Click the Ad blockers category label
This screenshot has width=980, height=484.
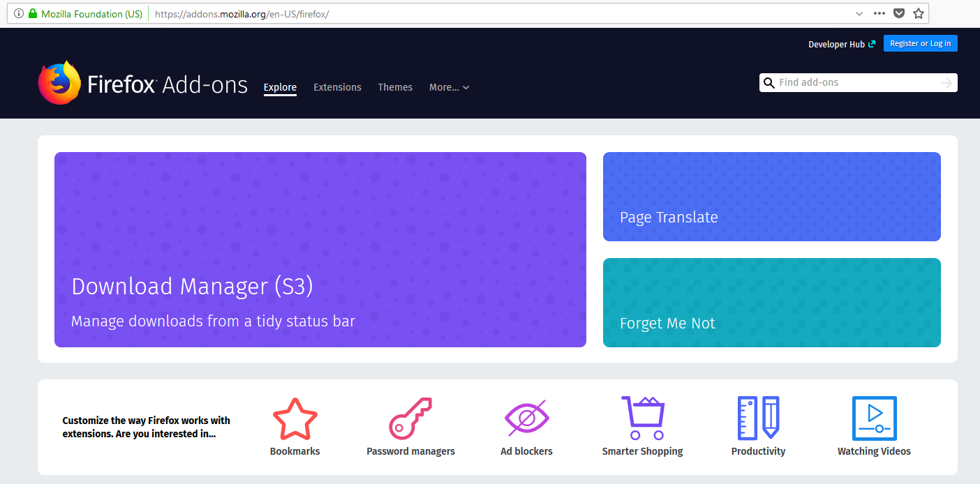point(526,451)
